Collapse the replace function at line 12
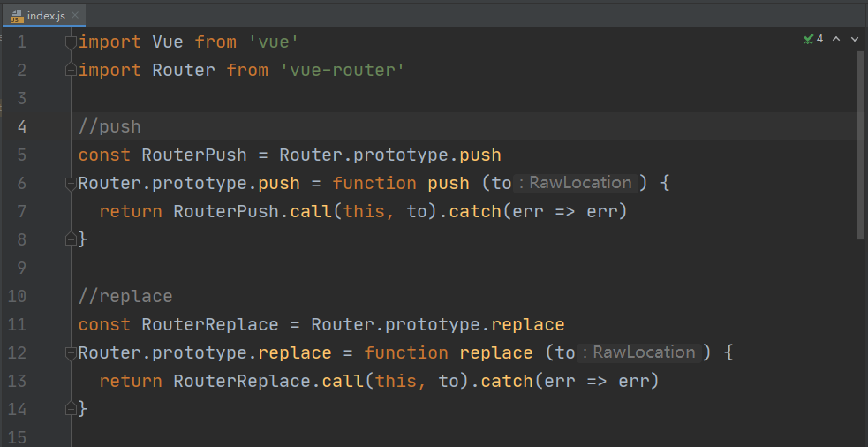 [71, 352]
